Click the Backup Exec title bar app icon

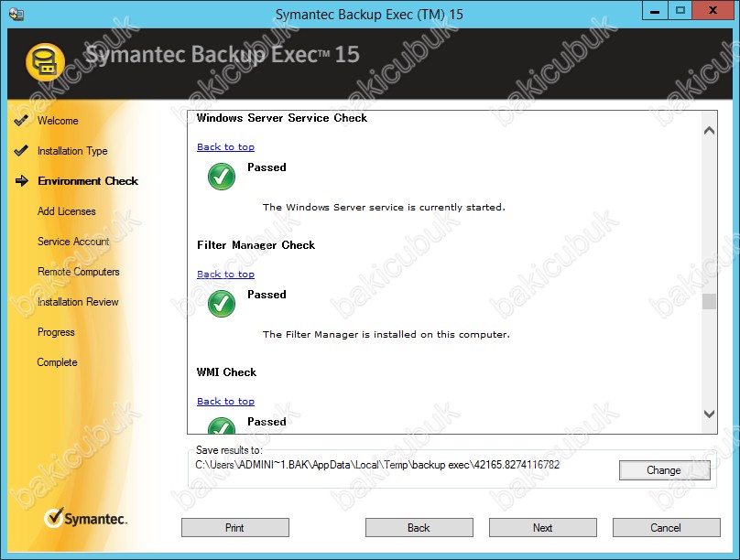click(x=16, y=14)
